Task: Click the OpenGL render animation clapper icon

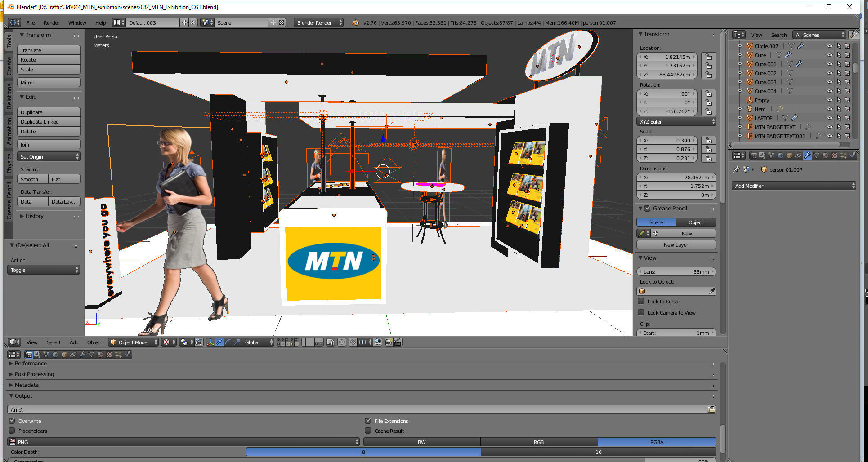Action: [398, 342]
